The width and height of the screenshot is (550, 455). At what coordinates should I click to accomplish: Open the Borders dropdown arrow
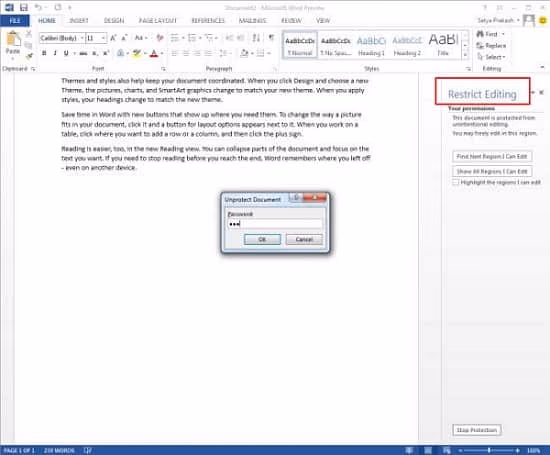pos(269,53)
